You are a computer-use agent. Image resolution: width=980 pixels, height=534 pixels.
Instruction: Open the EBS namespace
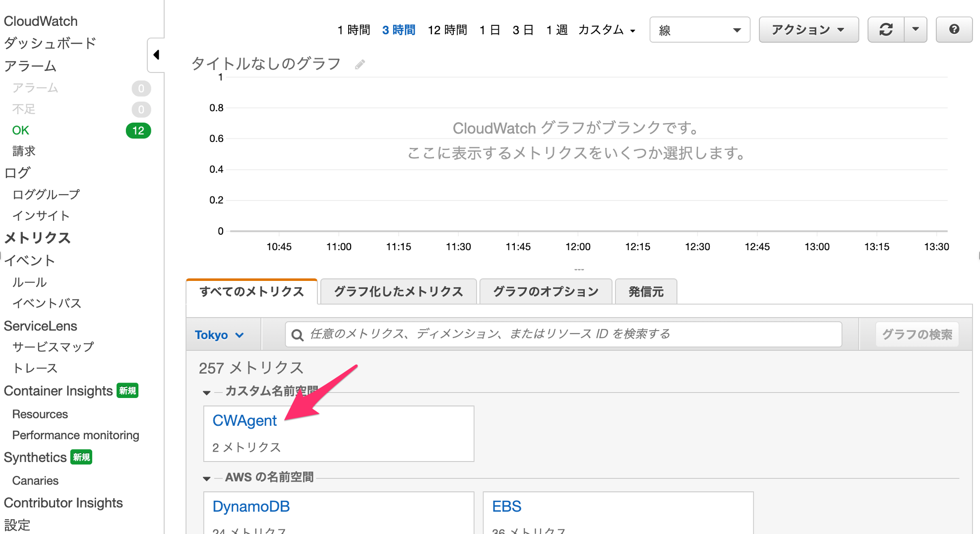(x=506, y=506)
